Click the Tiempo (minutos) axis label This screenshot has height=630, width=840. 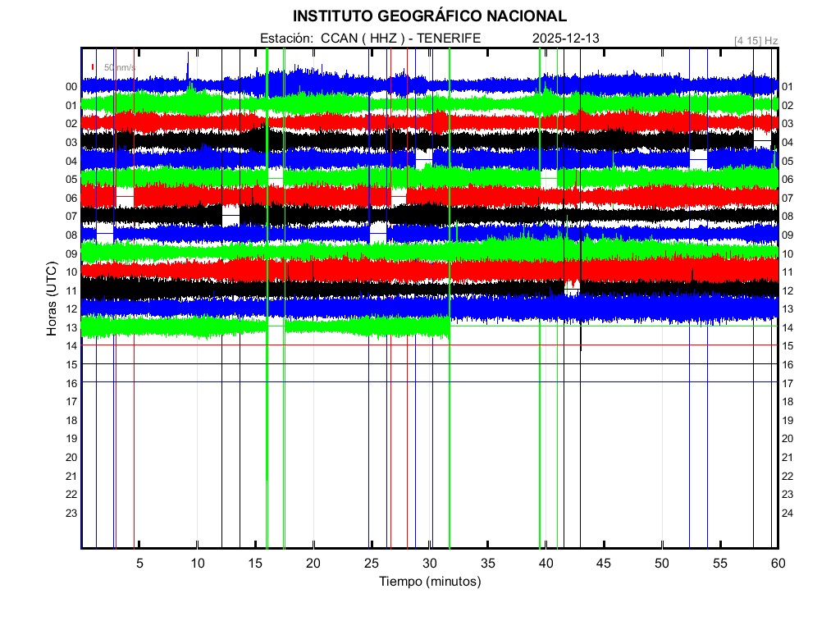pyautogui.click(x=429, y=582)
